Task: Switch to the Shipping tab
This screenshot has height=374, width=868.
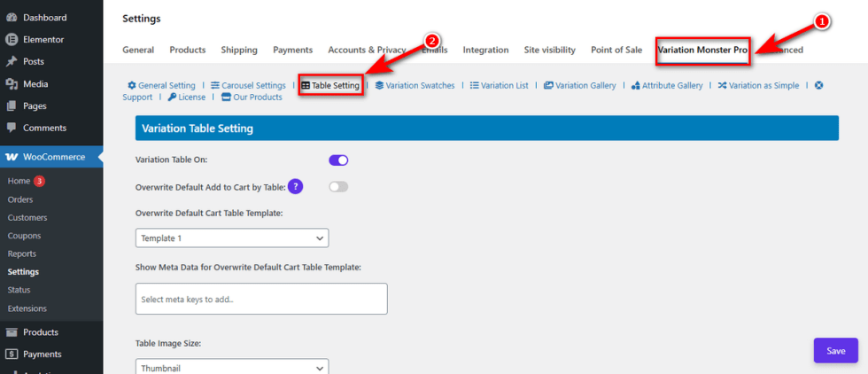Action: (x=239, y=50)
